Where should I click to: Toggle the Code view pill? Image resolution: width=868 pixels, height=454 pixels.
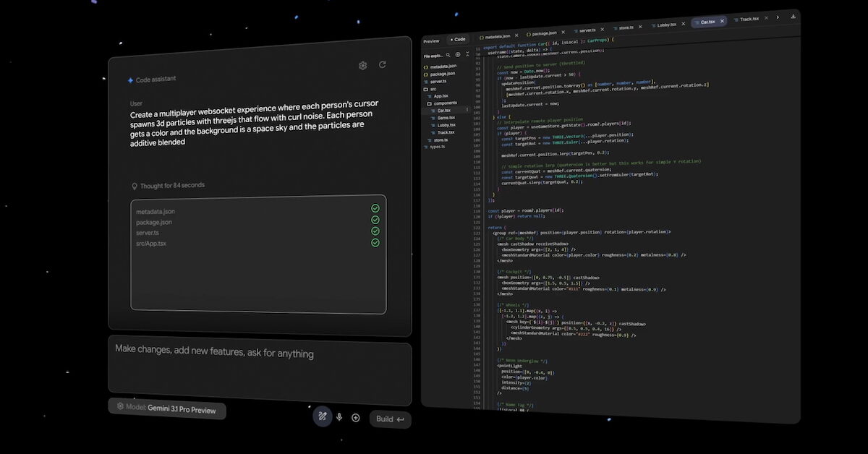tap(459, 39)
